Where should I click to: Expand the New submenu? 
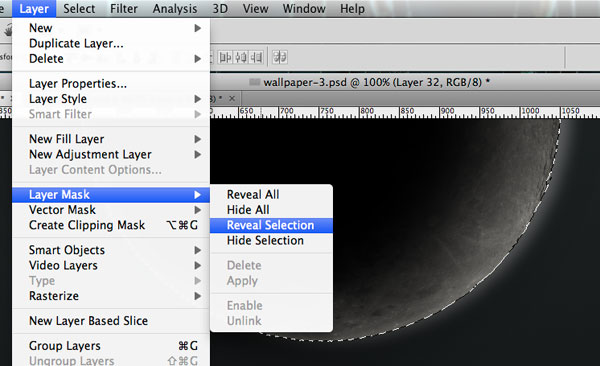111,28
